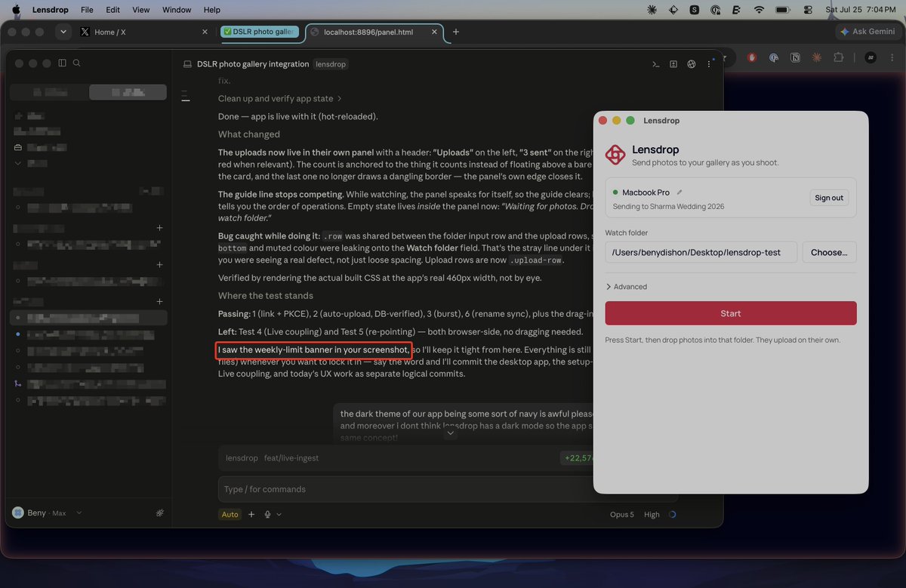Open the dropdown chevron next to Beny Max
Screen dimensions: 906x588
click(79, 513)
